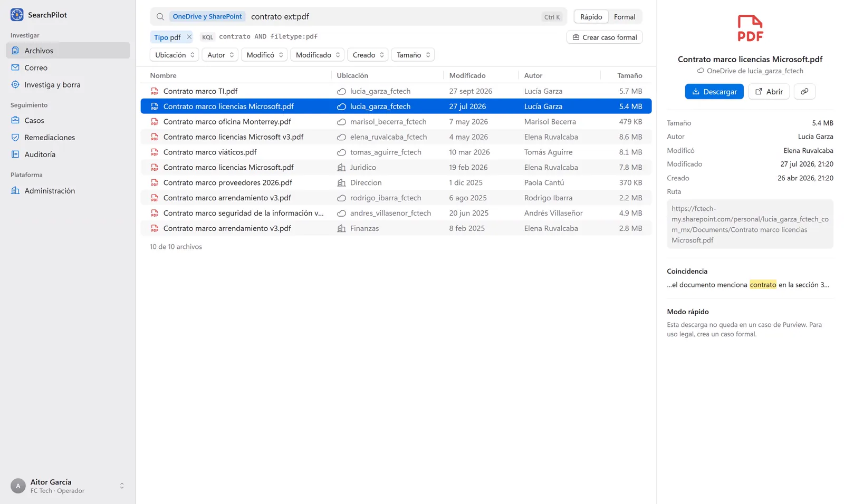
Task: Click the large PDF file icon in details
Action: click(750, 28)
